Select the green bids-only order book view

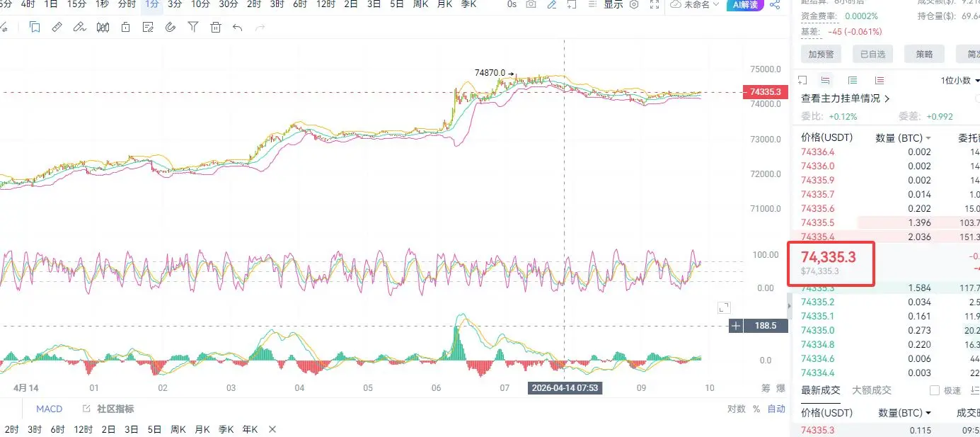(x=853, y=80)
